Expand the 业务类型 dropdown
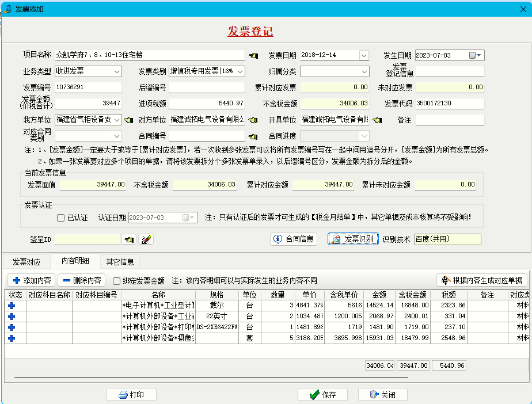The height and width of the screenshot is (404, 532). [x=117, y=71]
